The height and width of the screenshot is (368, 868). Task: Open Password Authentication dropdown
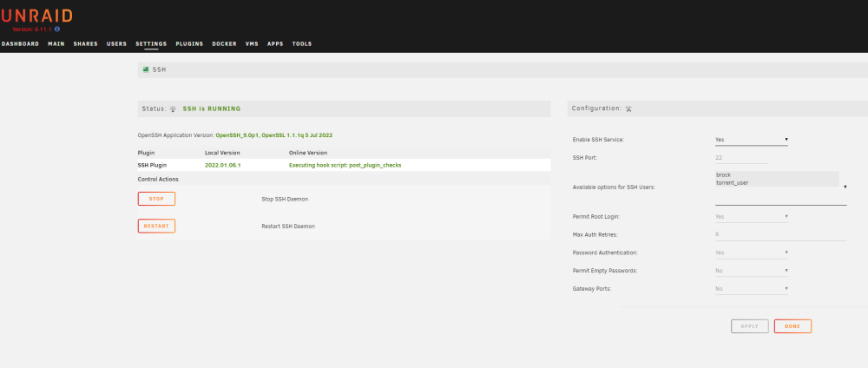click(x=751, y=253)
